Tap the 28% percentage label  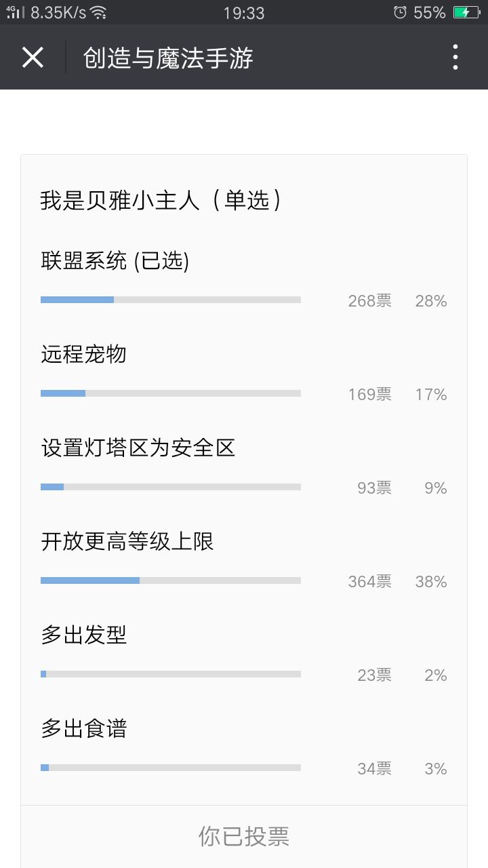tap(431, 301)
